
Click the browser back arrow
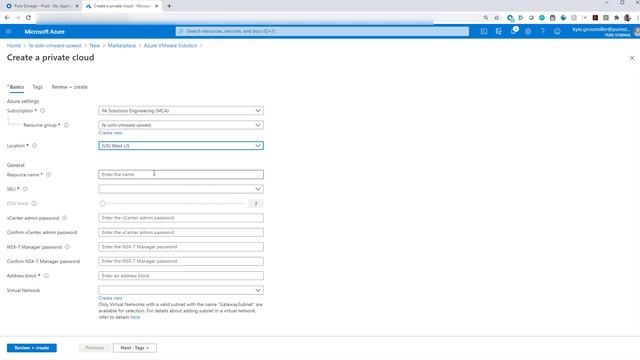[7, 18]
